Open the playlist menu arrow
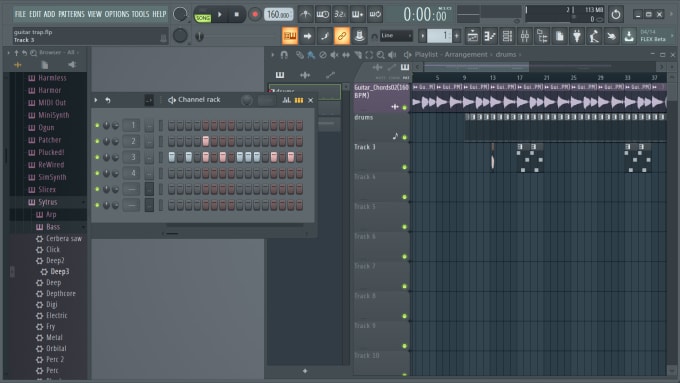 (273, 55)
